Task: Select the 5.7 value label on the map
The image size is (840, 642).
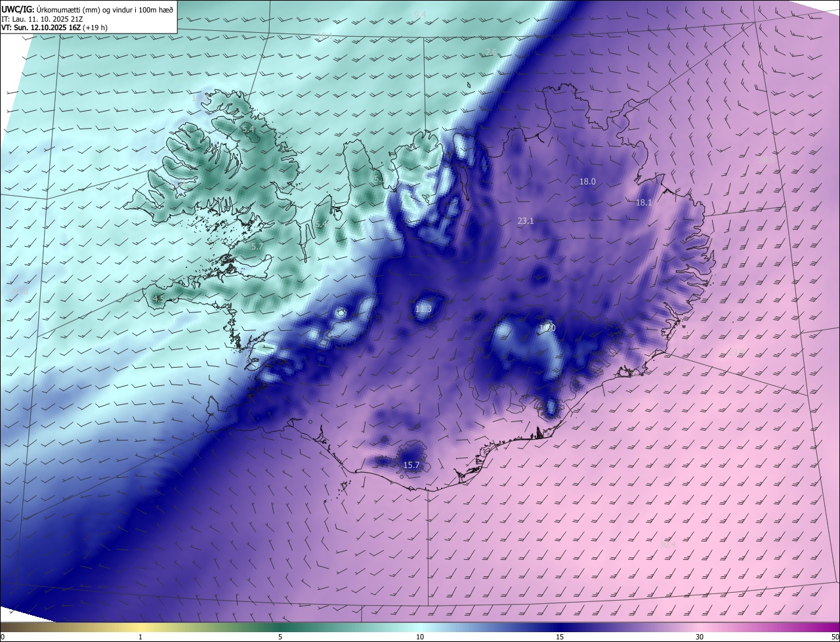Action: [x=257, y=246]
